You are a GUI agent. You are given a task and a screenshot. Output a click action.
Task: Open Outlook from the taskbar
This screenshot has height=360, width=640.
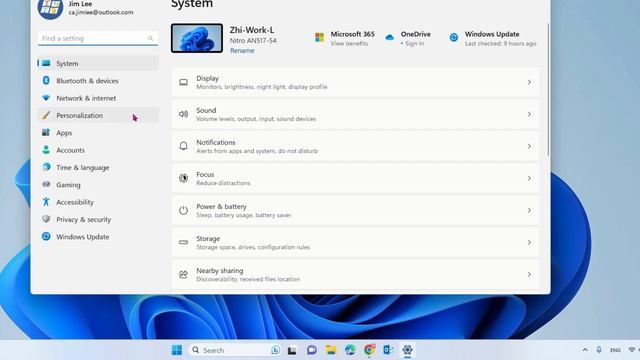click(388, 350)
